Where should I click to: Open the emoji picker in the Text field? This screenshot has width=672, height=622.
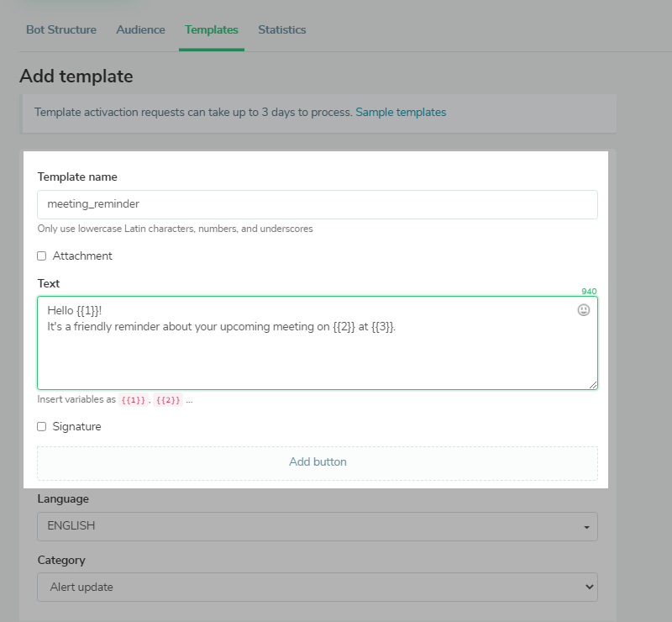(x=584, y=310)
